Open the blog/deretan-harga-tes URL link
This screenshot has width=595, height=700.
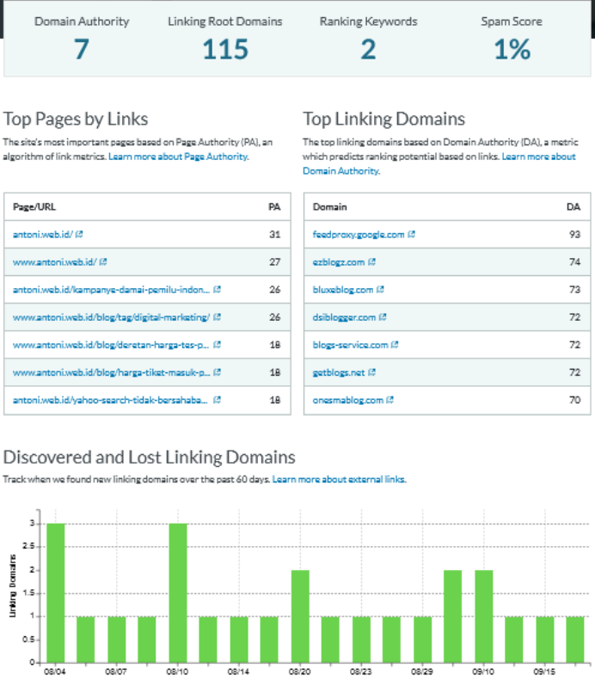click(111, 345)
